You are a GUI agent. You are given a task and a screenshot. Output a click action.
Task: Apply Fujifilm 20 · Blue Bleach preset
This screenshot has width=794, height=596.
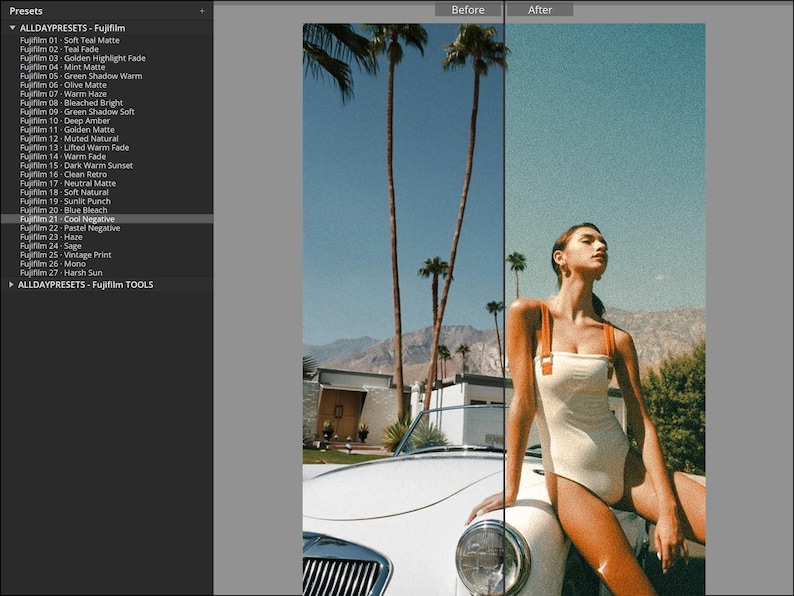[64, 210]
